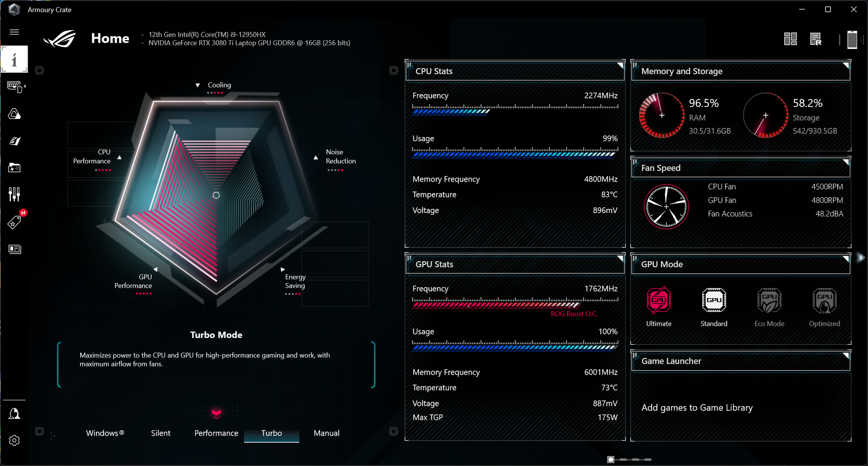
Task: Click the CPU Stats panel header
Action: tap(515, 71)
